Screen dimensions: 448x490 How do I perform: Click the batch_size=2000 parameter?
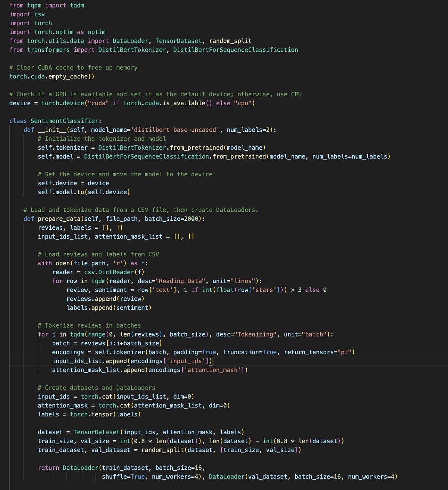point(176,218)
